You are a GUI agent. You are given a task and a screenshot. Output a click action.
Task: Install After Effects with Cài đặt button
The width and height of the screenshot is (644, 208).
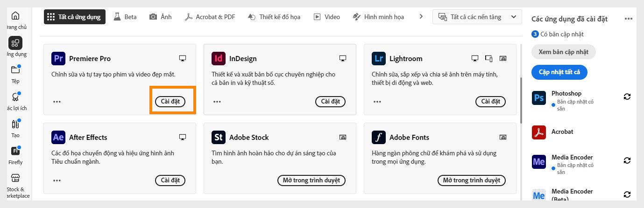click(170, 180)
